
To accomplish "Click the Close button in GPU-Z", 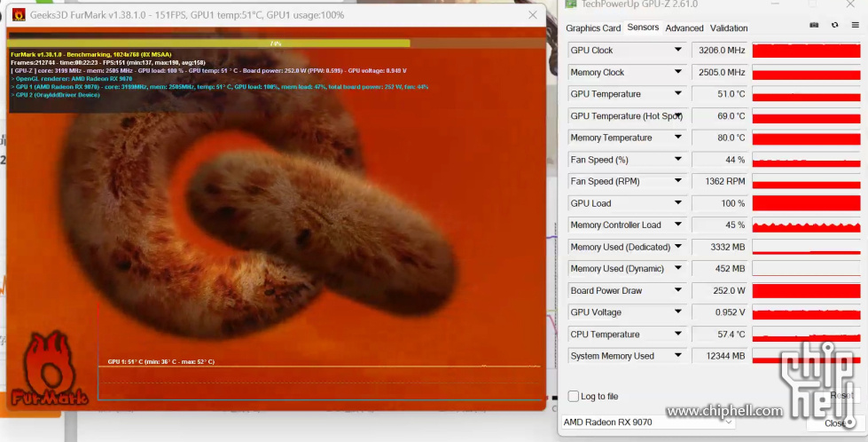I will click(x=835, y=423).
